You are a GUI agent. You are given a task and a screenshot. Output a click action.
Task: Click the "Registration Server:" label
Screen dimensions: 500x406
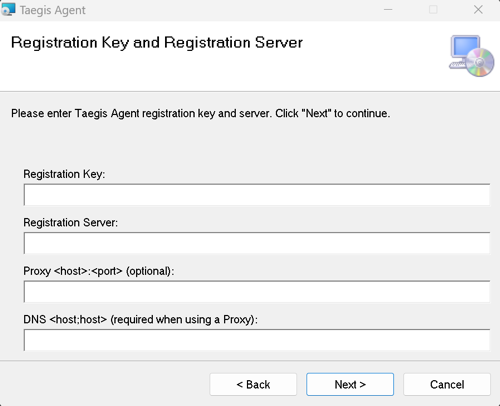tap(71, 222)
